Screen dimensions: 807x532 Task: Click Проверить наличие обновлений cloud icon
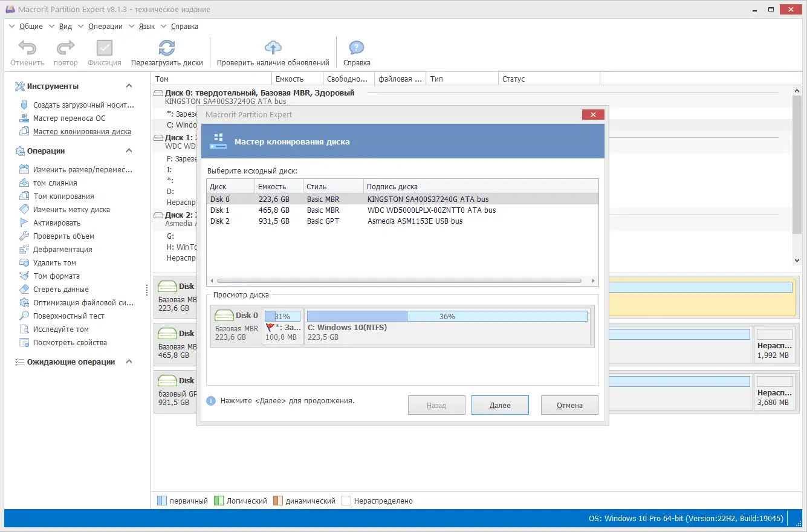click(x=273, y=48)
